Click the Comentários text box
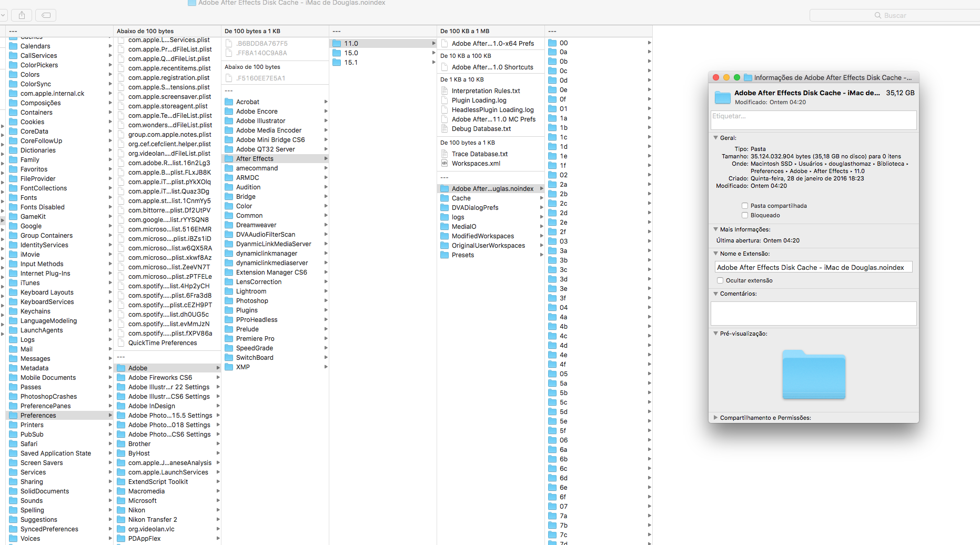 pyautogui.click(x=813, y=314)
